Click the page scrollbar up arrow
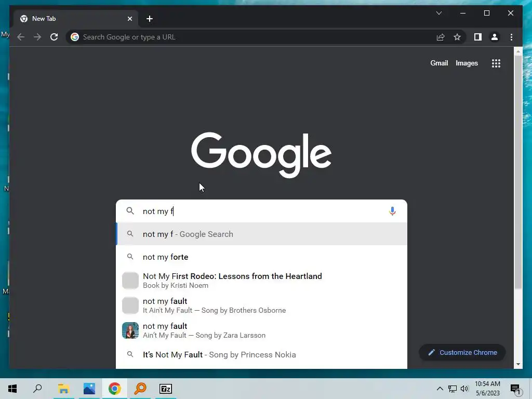Image resolution: width=532 pixels, height=399 pixels. click(518, 51)
